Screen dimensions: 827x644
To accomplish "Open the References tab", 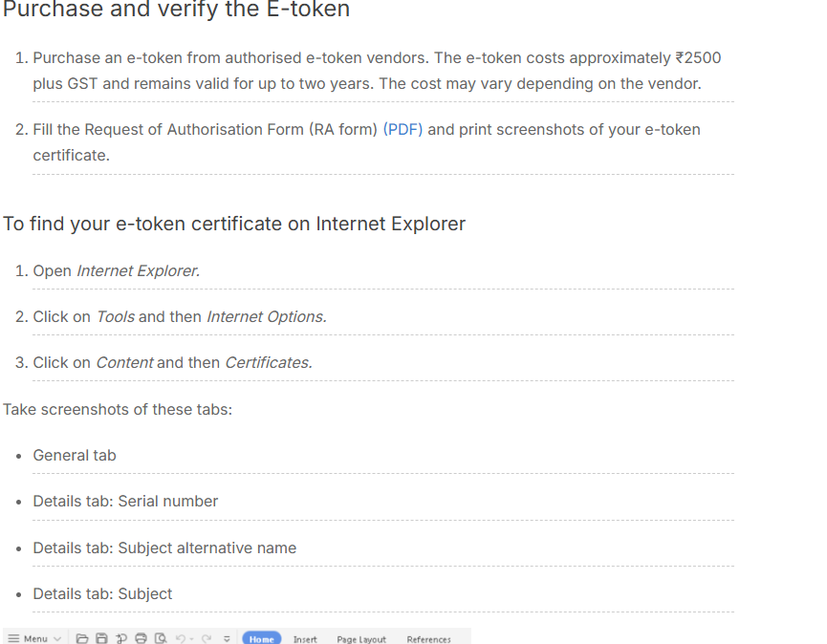I will pos(428,638).
